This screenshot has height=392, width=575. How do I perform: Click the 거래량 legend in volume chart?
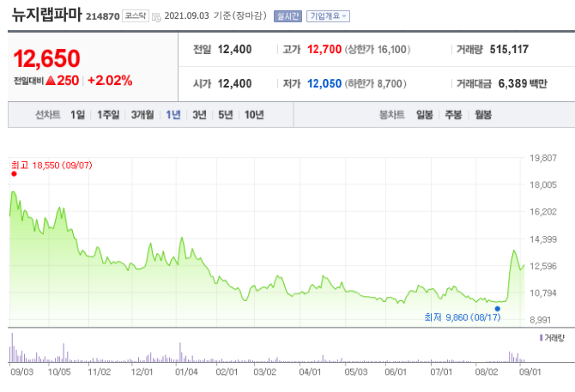(x=552, y=338)
